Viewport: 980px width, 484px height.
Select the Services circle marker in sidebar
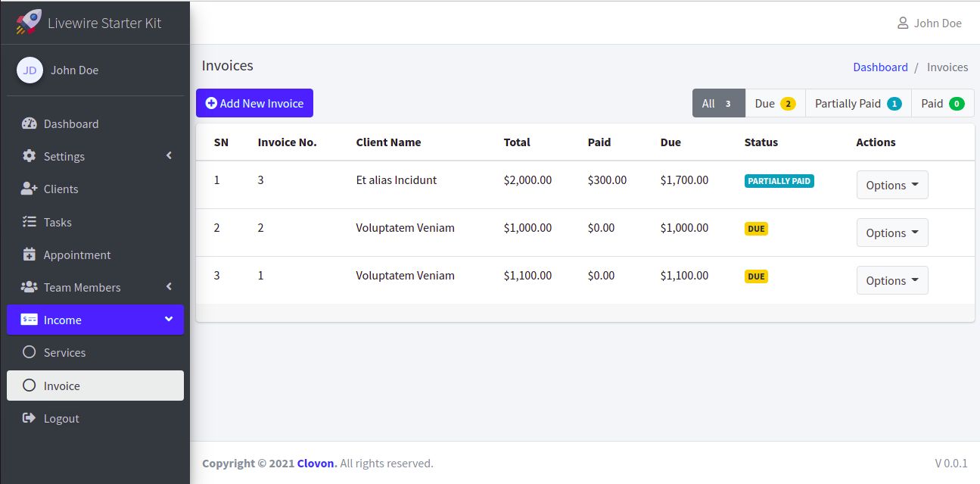click(30, 352)
